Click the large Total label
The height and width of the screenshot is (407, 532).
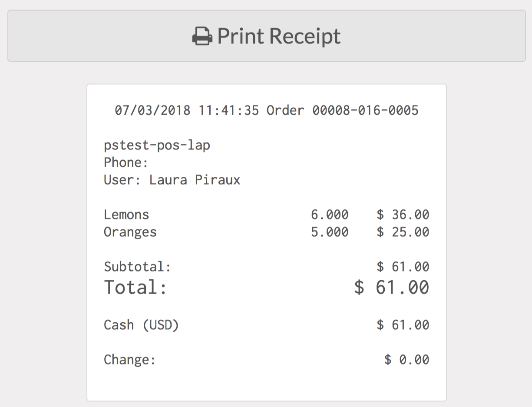[135, 288]
